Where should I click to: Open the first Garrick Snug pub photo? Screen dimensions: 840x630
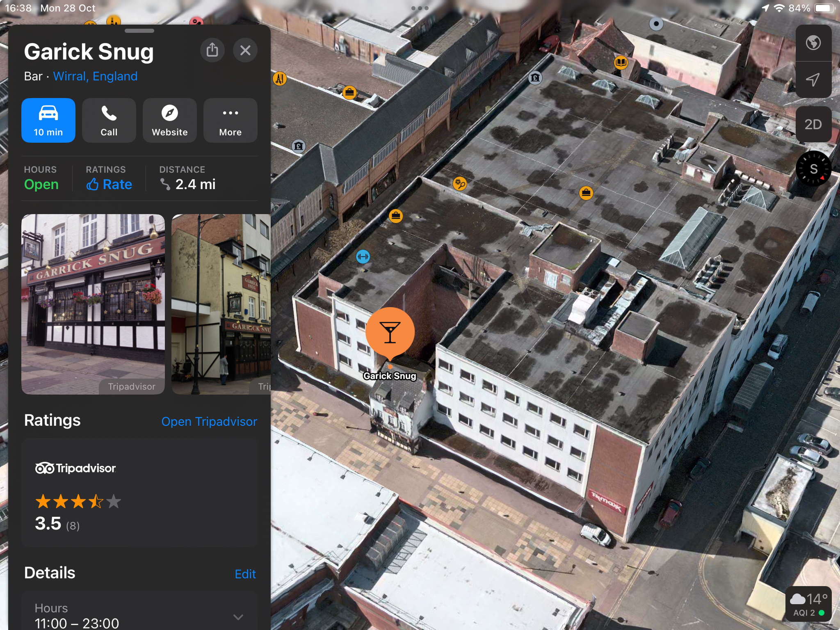pyautogui.click(x=93, y=304)
